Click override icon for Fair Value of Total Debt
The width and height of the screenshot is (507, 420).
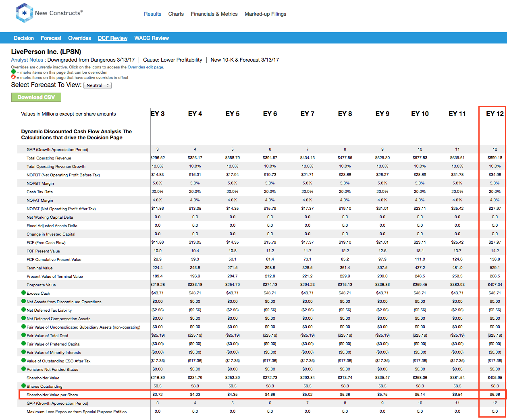pos(24,335)
